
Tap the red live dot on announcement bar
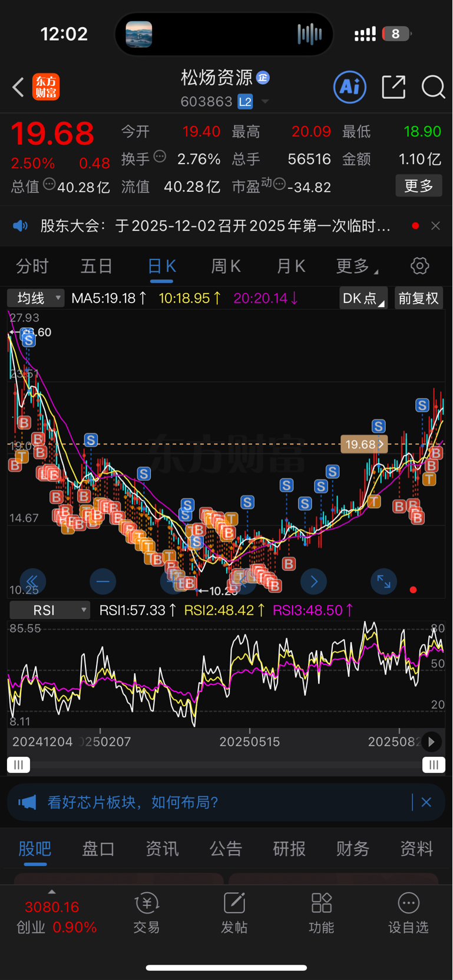(x=415, y=226)
